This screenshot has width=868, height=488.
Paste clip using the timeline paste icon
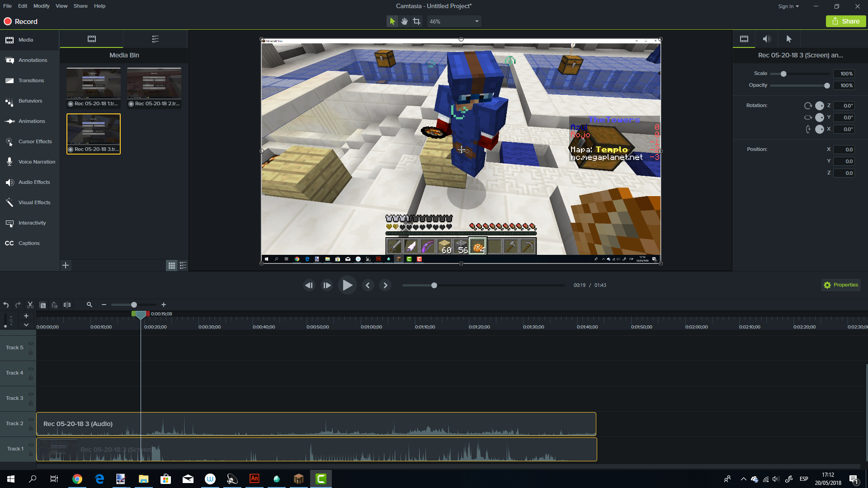click(55, 305)
